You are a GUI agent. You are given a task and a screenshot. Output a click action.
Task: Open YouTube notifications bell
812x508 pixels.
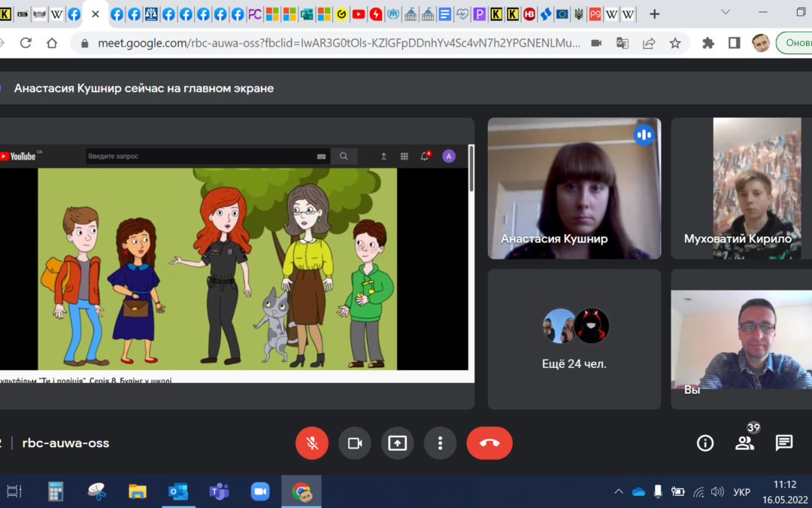tap(425, 156)
